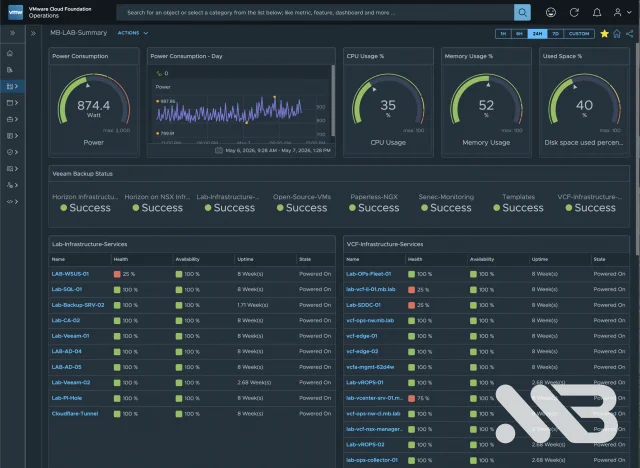Expand the sixth sidebar item
Viewport: 640px width, 468px height.
(x=12, y=135)
